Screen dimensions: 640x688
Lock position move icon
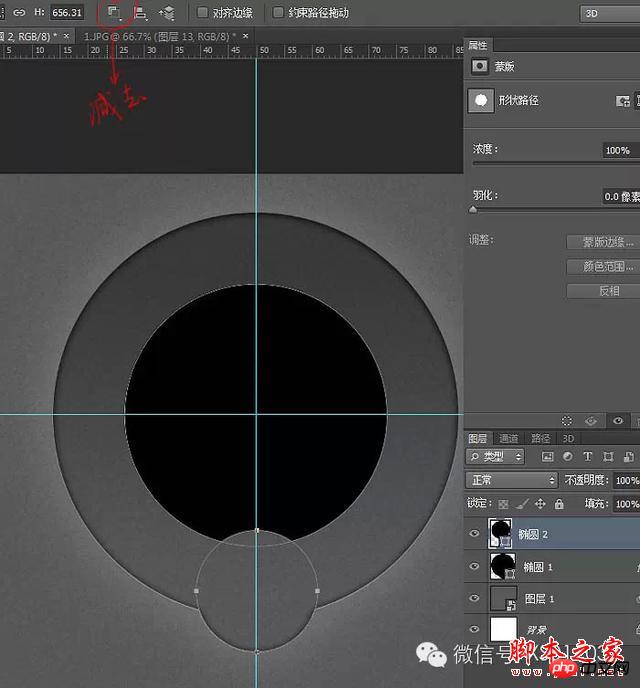point(540,504)
